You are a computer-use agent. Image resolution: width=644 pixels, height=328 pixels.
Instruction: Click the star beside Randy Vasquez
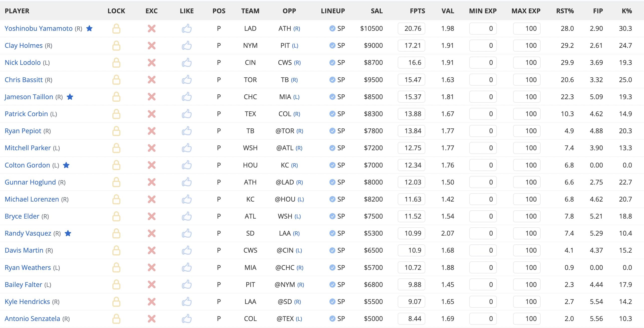[x=68, y=233]
